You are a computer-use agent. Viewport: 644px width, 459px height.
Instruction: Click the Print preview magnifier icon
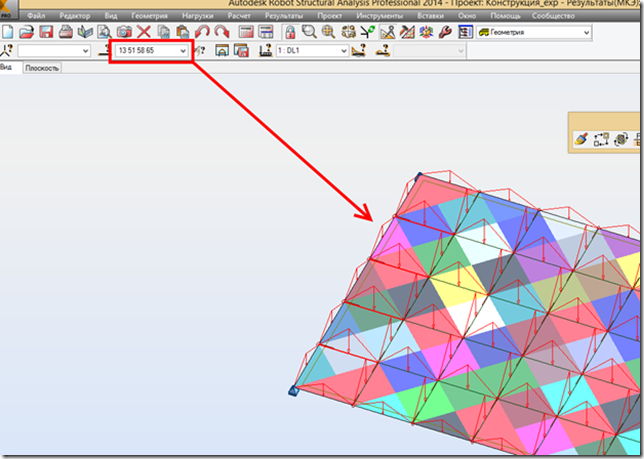click(x=104, y=32)
